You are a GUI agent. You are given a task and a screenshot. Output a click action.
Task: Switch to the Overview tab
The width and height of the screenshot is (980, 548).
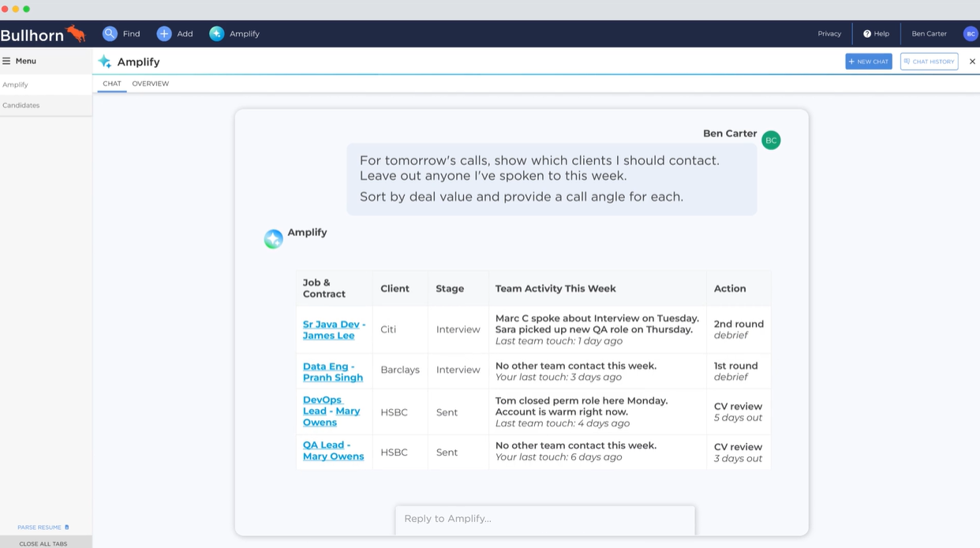[150, 84]
